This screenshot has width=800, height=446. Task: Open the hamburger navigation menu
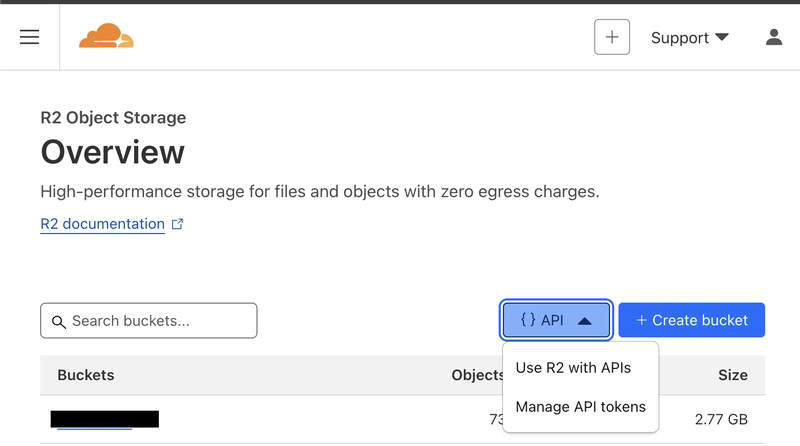tap(30, 37)
